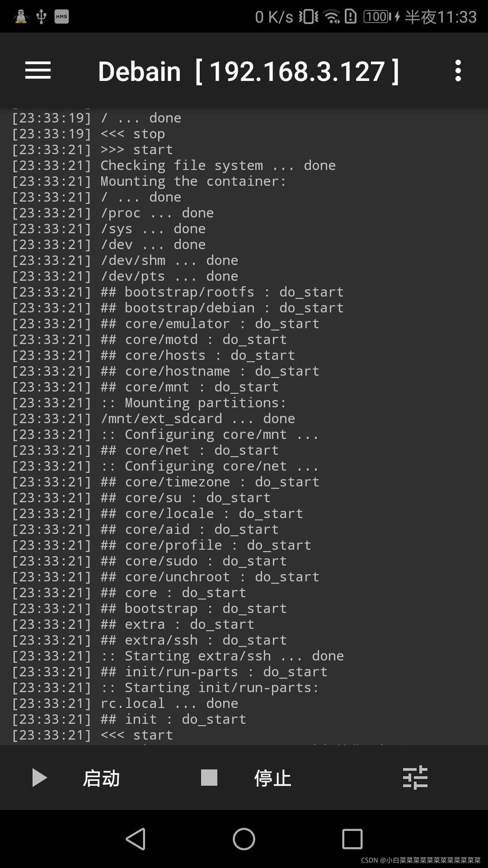Screen dimensions: 488x868
Task: Tap the Linux penguin notification icon
Action: tap(21, 17)
